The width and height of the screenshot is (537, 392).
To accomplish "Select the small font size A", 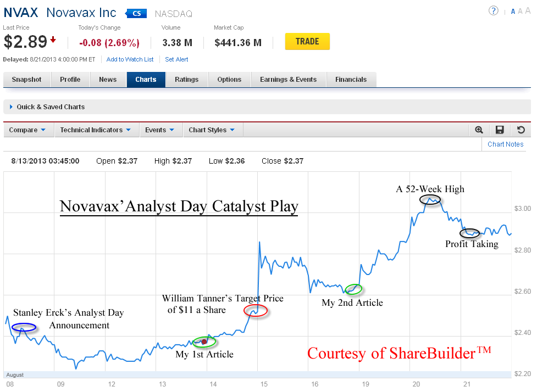I will (513, 12).
